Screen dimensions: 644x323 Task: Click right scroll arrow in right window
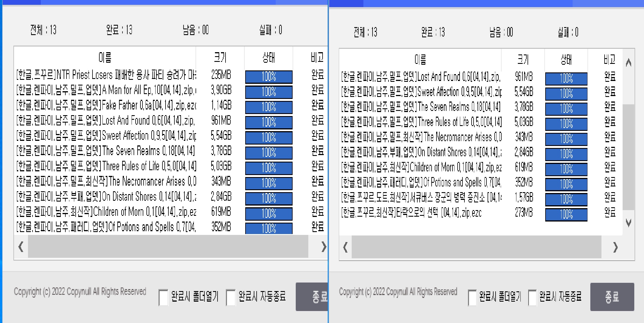(615, 247)
